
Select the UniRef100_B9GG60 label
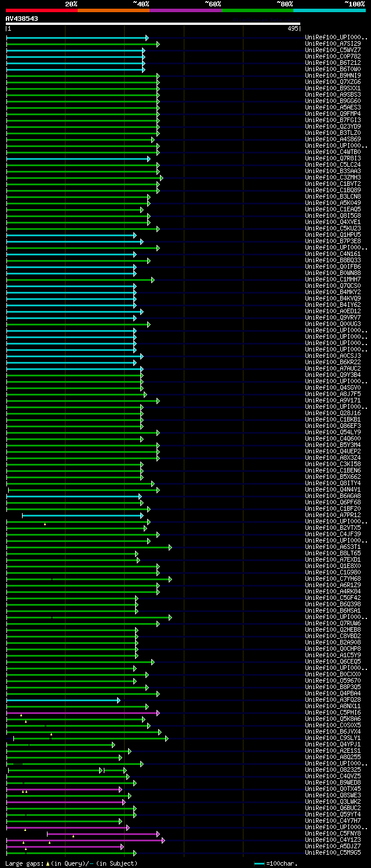(333, 101)
